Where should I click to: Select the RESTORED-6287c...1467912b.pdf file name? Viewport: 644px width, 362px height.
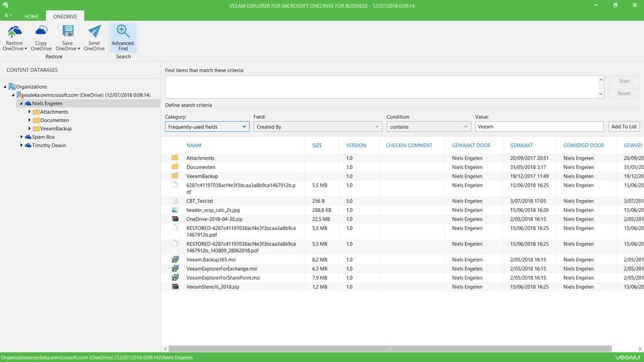click(241, 231)
